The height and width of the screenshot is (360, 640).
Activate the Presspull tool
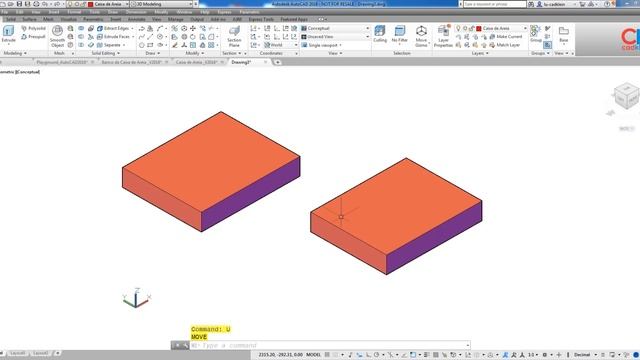click(33, 37)
